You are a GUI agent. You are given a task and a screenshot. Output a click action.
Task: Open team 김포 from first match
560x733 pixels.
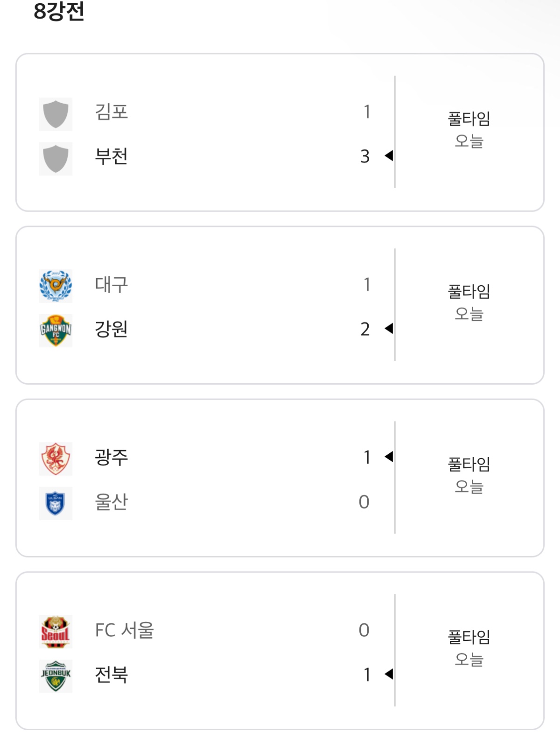[111, 112]
